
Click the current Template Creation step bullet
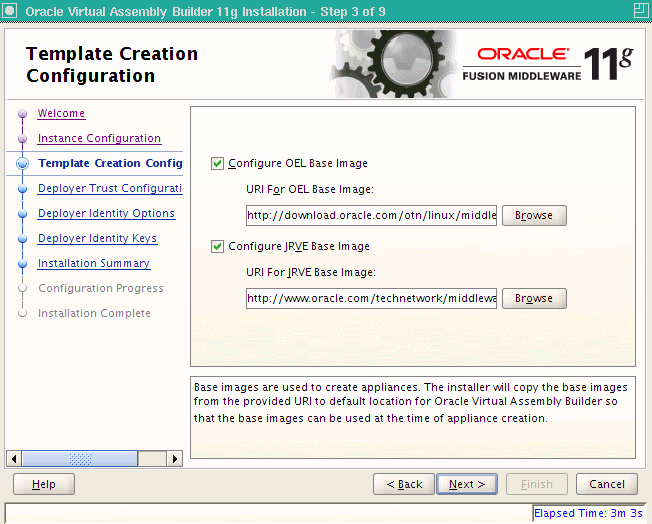(x=22, y=163)
